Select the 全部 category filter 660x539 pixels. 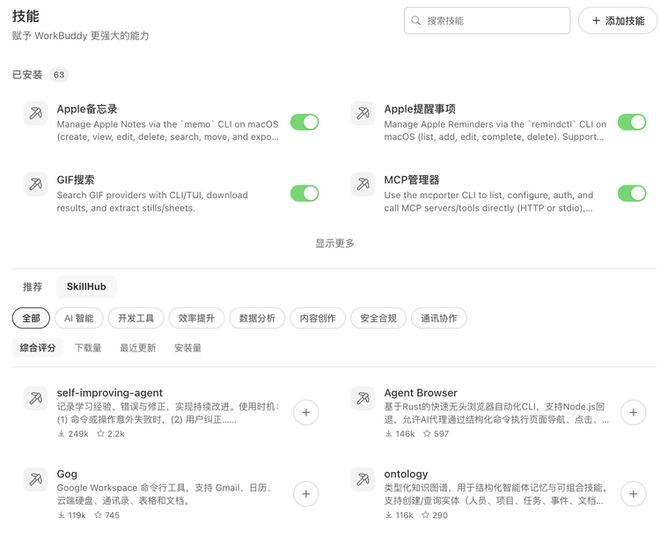[x=31, y=318]
